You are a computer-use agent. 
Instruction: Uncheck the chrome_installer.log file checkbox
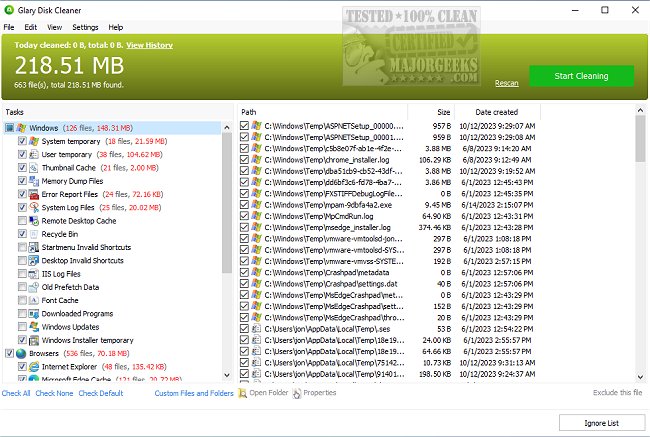click(x=244, y=158)
